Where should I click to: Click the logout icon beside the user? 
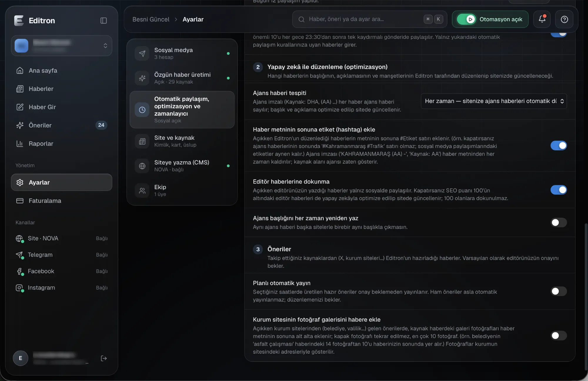coord(104,358)
